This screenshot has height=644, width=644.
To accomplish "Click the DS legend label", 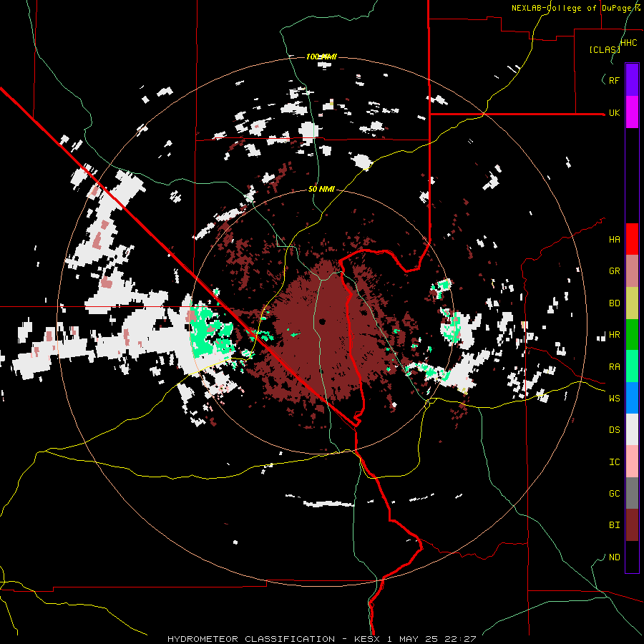I will tap(614, 430).
